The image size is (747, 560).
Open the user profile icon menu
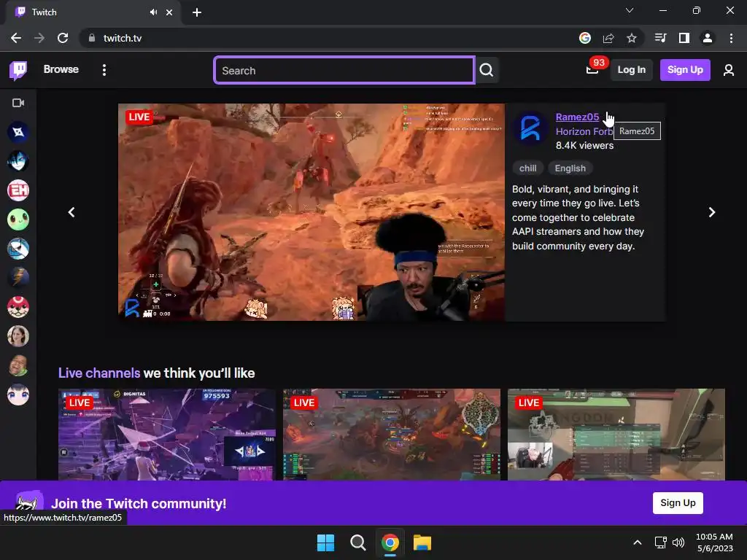pos(729,71)
